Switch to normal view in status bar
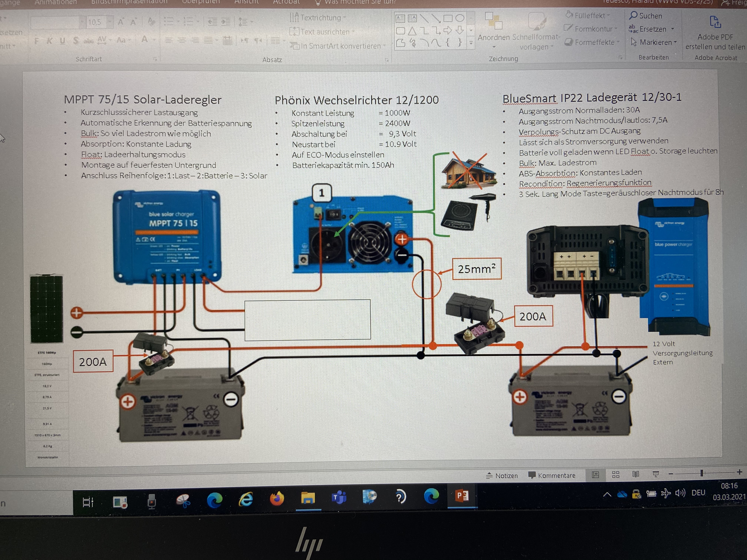This screenshot has width=747, height=560. (595, 475)
